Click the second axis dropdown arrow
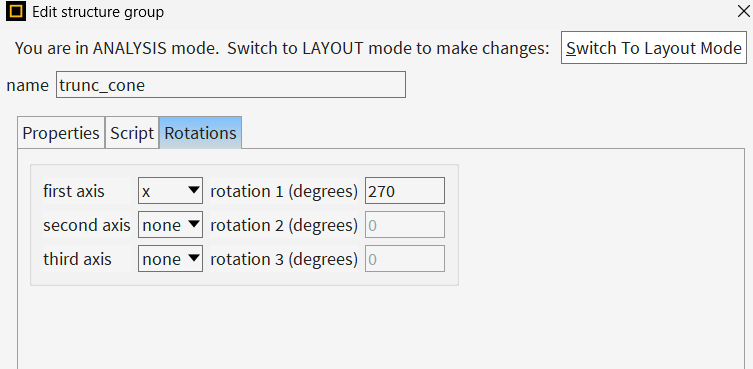This screenshot has width=753, height=369. coord(194,224)
